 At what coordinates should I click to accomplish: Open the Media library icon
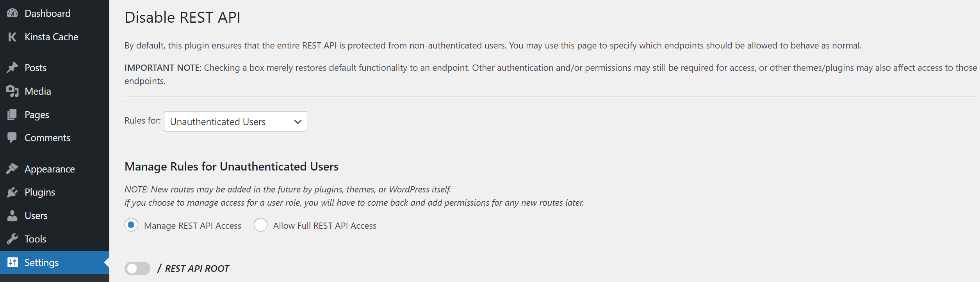point(12,91)
